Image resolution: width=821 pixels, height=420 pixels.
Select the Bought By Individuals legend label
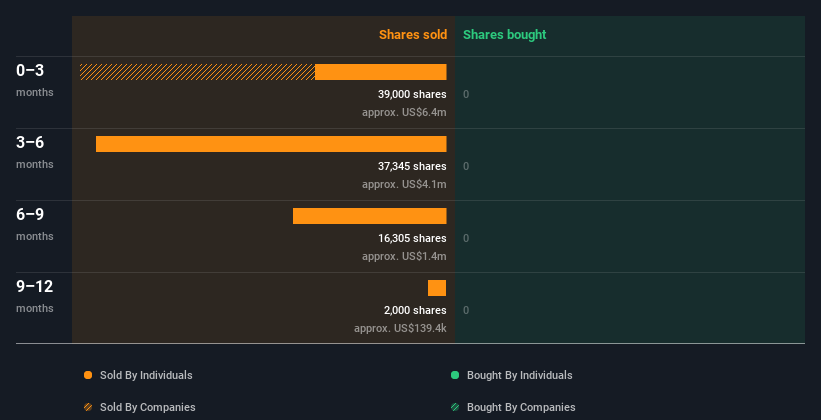pos(519,375)
